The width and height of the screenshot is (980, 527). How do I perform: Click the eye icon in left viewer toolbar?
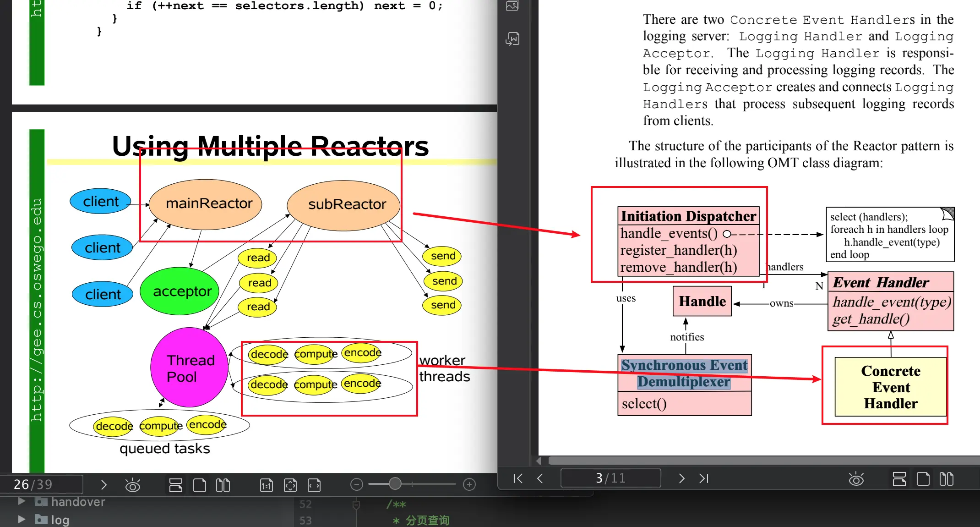133,485
